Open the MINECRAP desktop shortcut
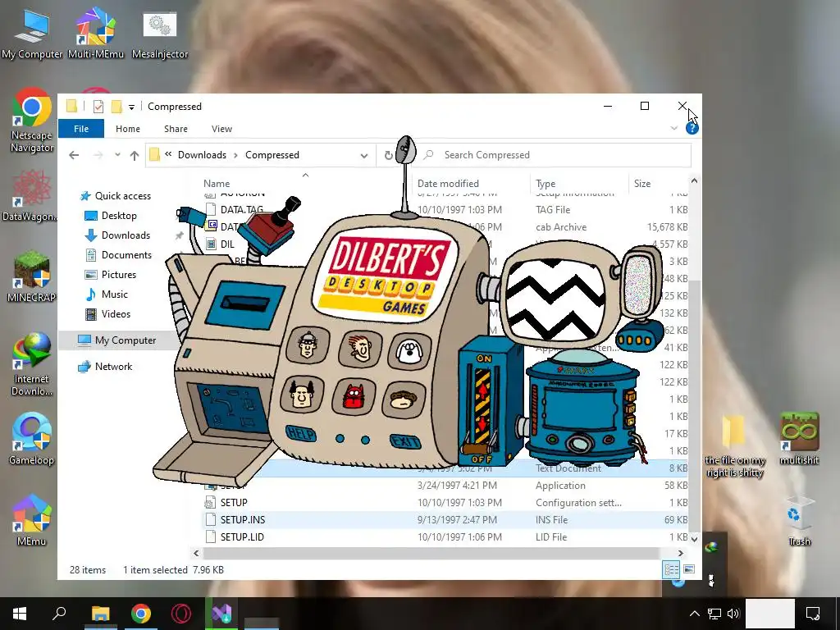The height and width of the screenshot is (630, 840). 32,276
